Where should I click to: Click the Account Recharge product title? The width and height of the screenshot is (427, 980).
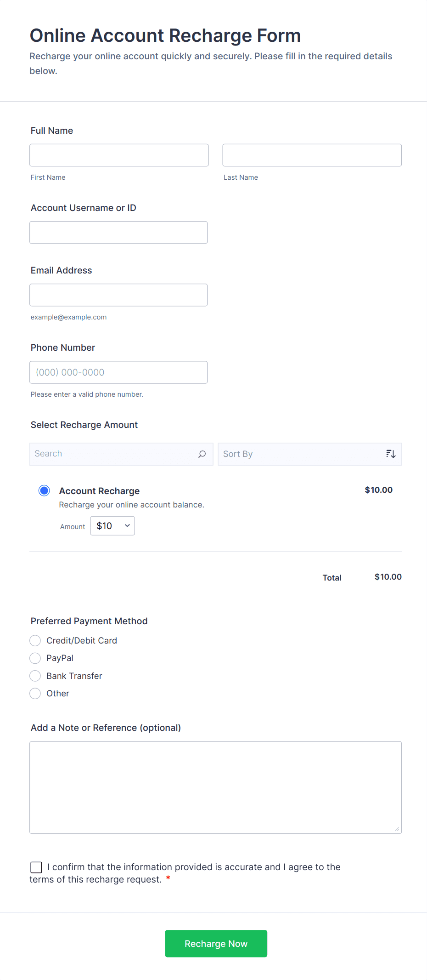point(99,491)
